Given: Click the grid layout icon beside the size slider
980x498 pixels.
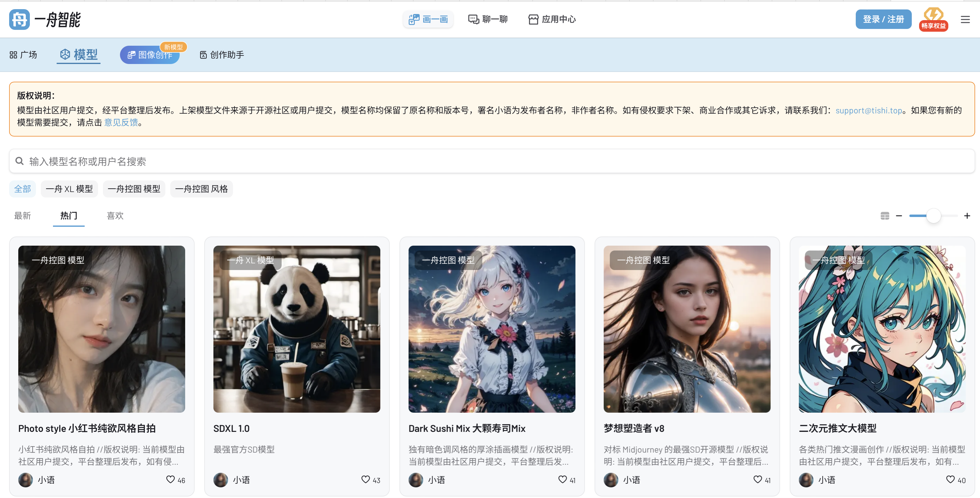Looking at the screenshot, I should [x=884, y=216].
